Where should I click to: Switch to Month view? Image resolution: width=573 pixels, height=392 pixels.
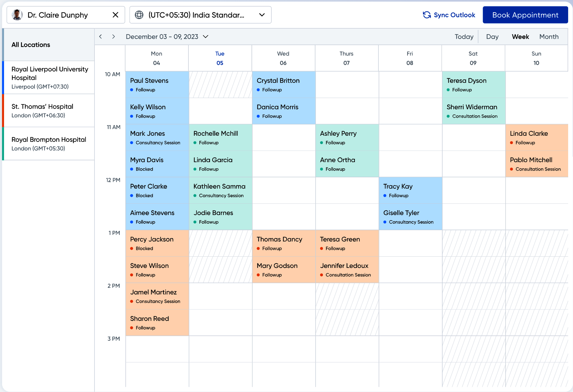click(548, 37)
